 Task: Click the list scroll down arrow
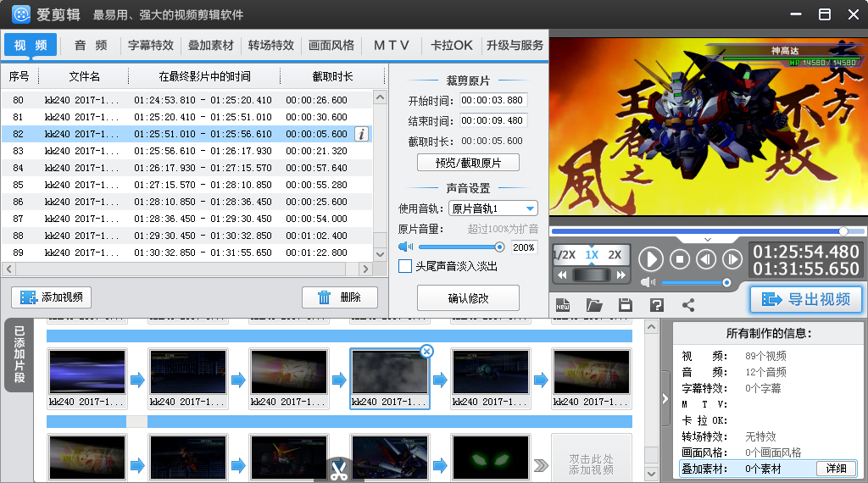(x=380, y=254)
